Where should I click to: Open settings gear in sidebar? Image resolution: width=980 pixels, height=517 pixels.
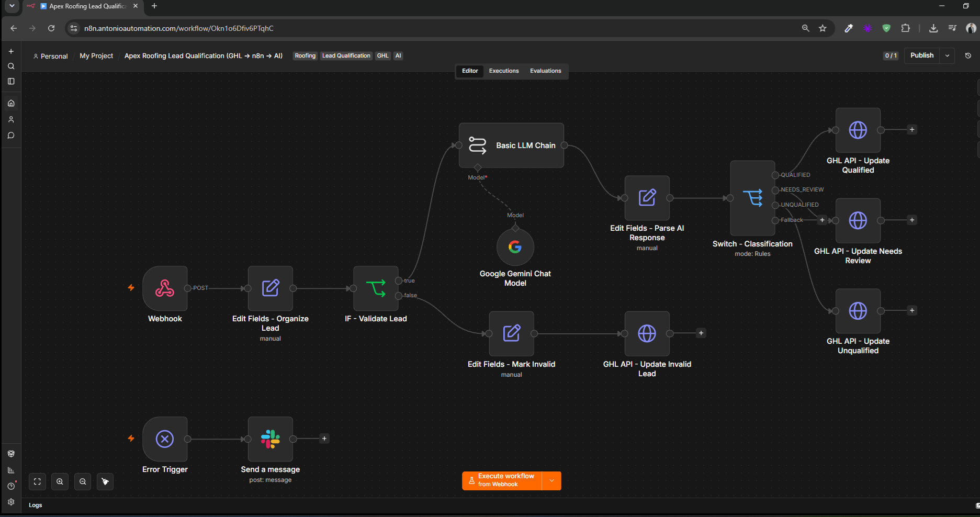11,502
